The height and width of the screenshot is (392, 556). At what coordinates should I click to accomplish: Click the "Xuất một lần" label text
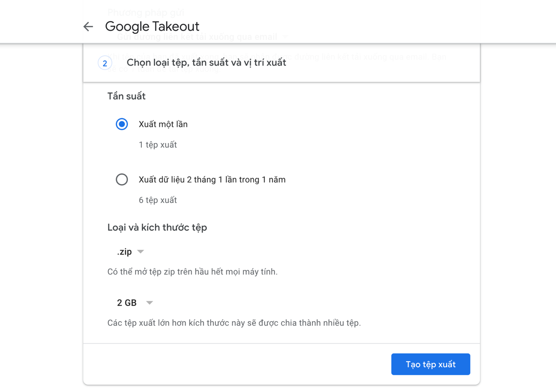163,124
